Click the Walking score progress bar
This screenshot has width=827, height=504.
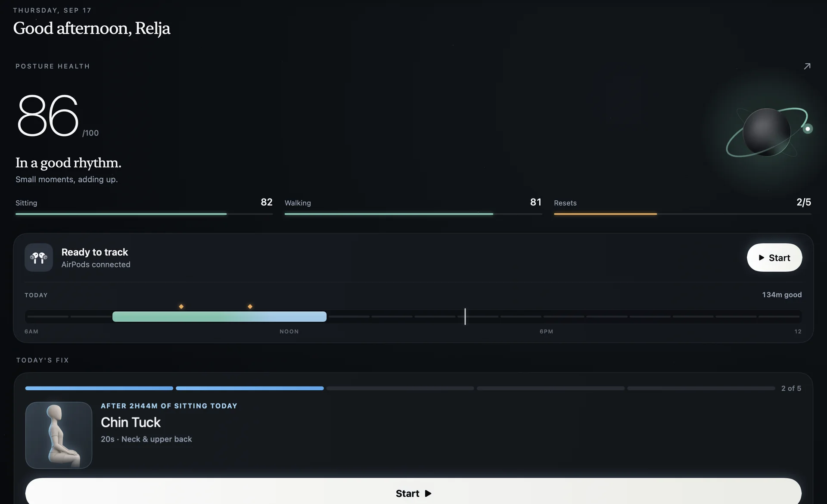(413, 214)
